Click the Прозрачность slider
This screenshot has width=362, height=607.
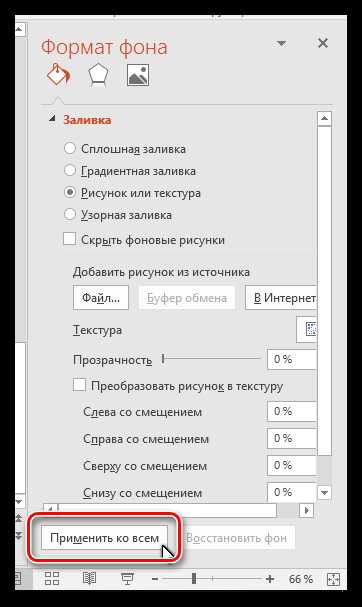point(211,359)
